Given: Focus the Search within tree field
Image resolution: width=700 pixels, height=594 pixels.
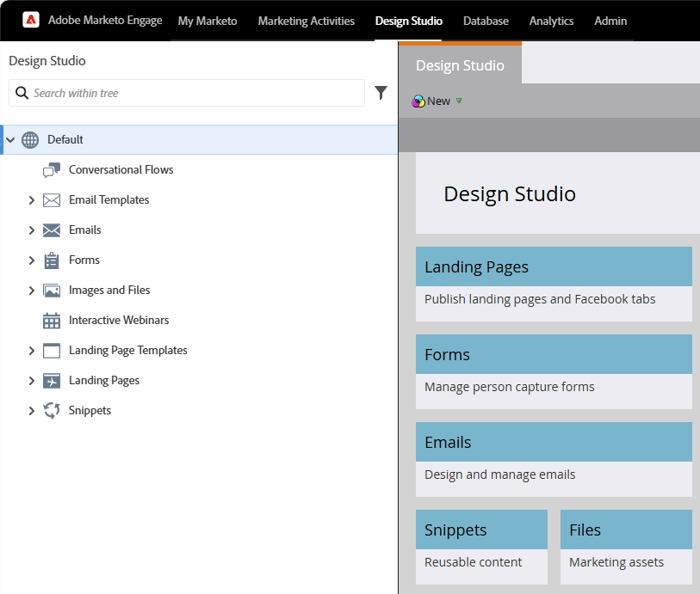Looking at the screenshot, I should (187, 93).
